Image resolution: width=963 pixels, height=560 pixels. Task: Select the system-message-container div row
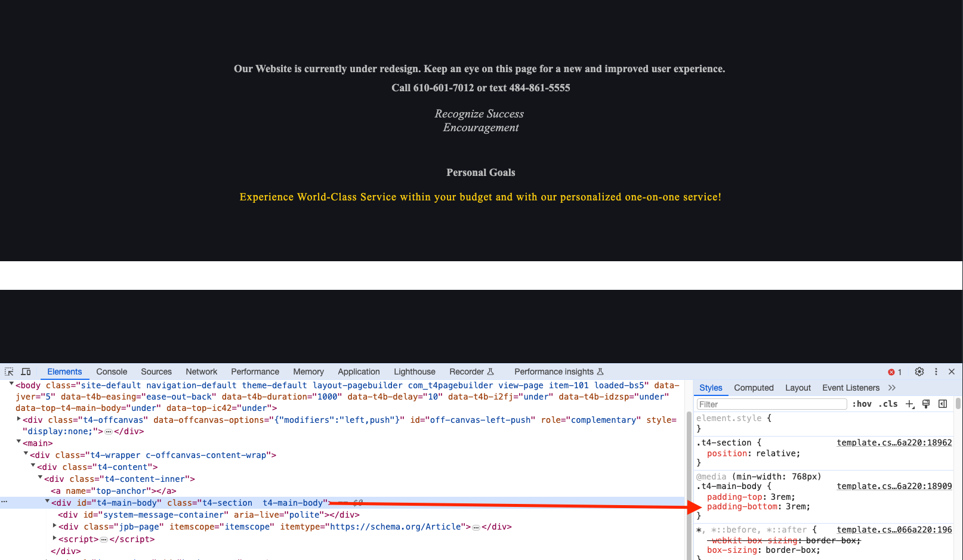click(x=209, y=515)
